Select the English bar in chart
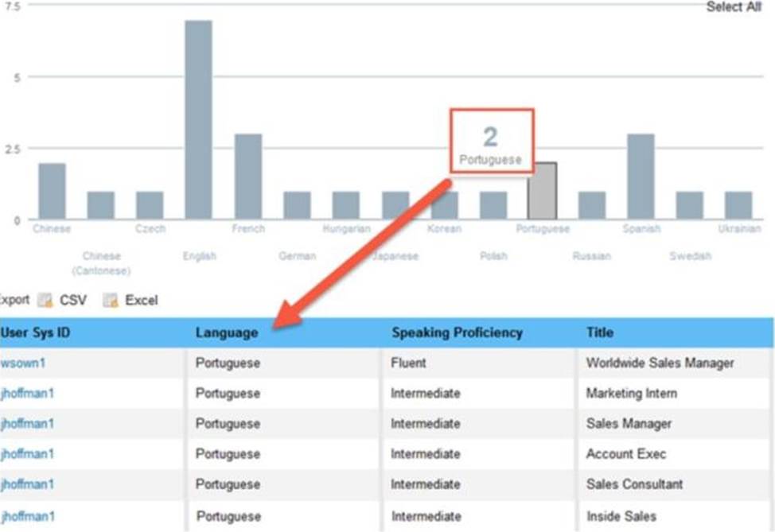This screenshot has height=532, width=775. (199, 120)
